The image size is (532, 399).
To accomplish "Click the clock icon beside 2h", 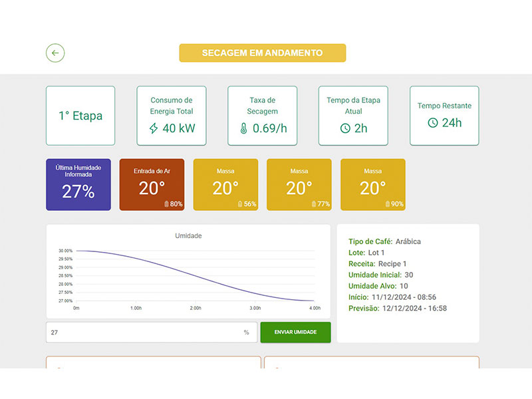I will pos(345,128).
